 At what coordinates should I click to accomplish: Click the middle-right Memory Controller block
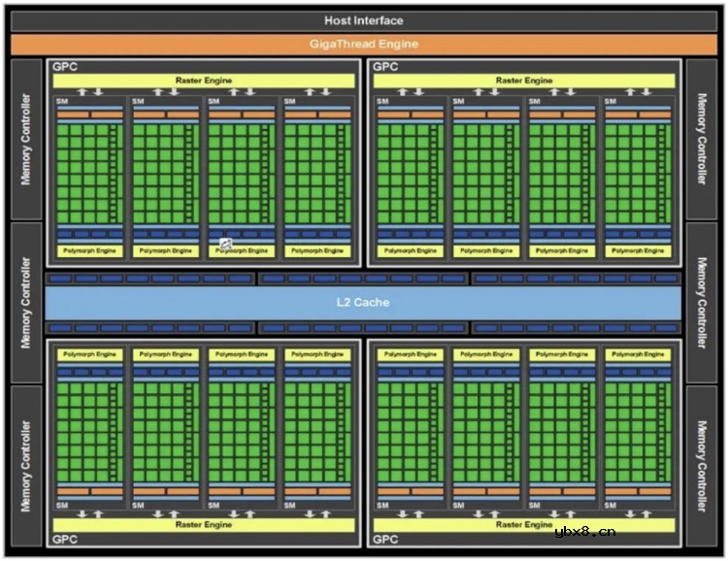click(x=701, y=302)
